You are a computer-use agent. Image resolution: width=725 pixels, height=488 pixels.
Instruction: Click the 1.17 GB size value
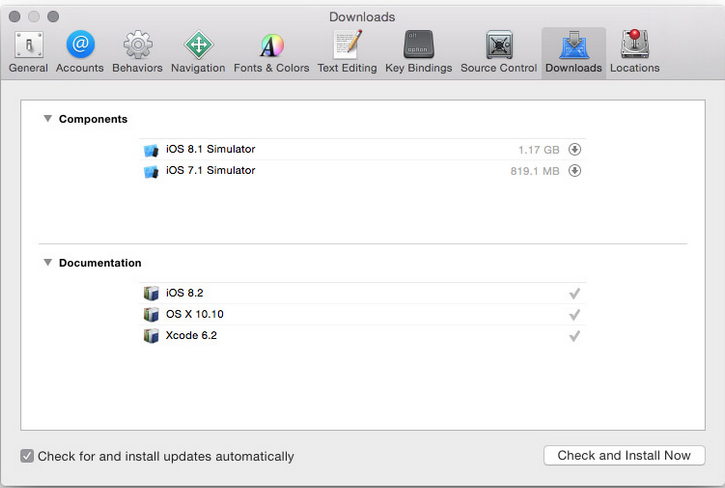pos(539,150)
